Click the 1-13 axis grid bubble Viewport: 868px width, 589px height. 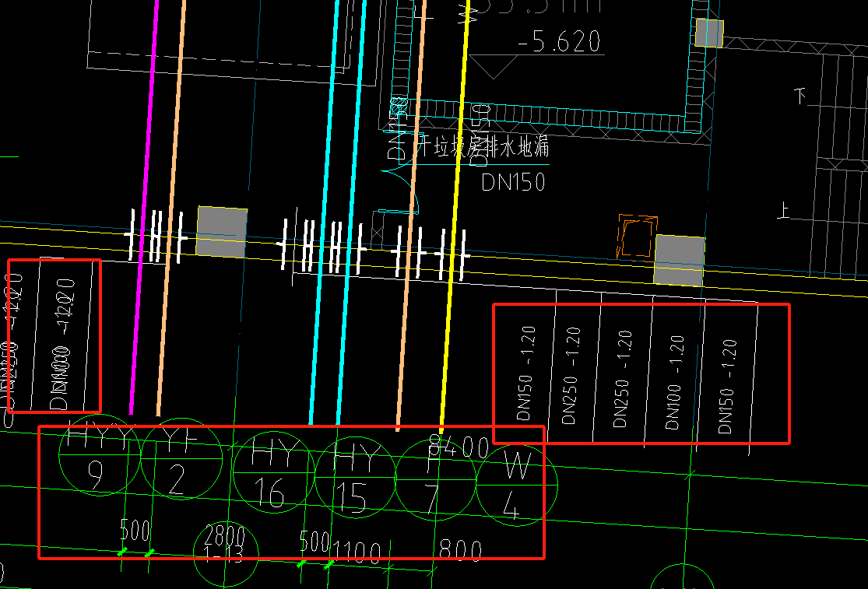point(226,554)
